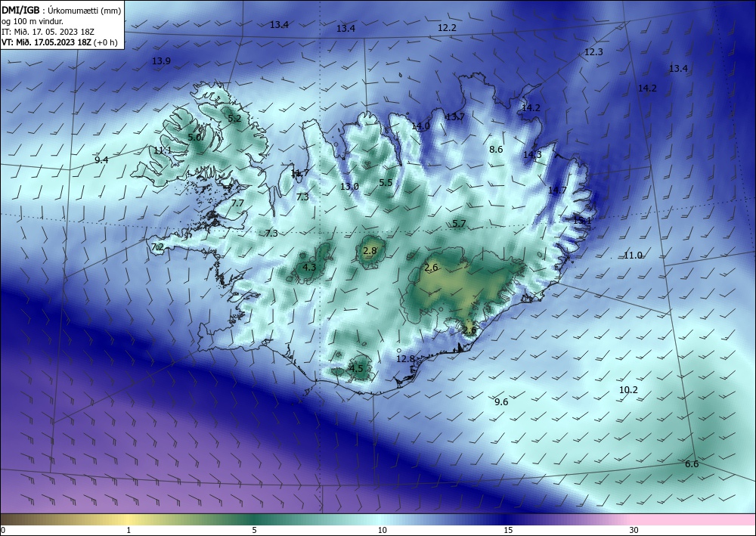Viewport: 756px width, 536px height.
Task: Click the 14.0 value on the map
Action: tap(420, 126)
